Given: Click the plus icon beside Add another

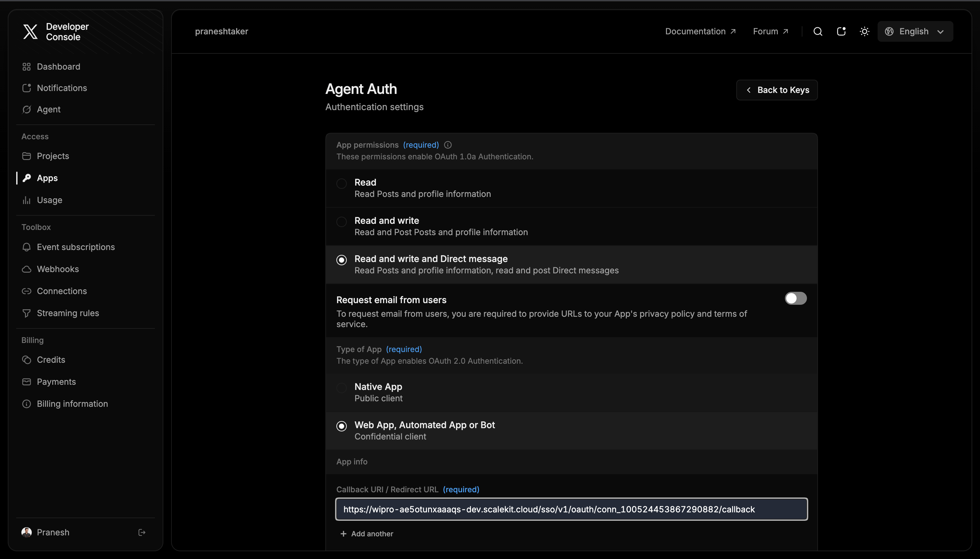Looking at the screenshot, I should [343, 534].
